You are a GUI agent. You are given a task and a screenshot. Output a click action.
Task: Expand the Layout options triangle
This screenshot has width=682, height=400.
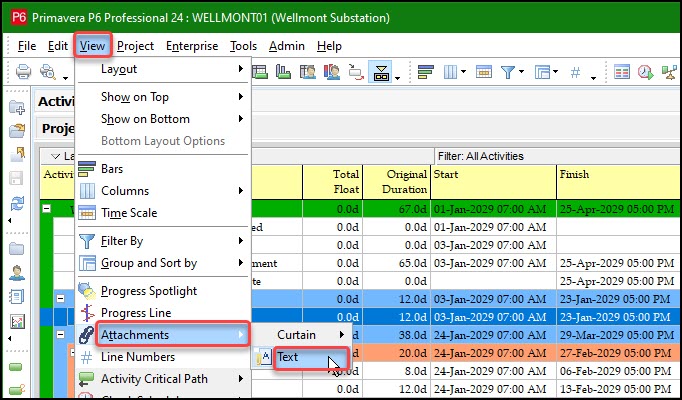(x=55, y=156)
